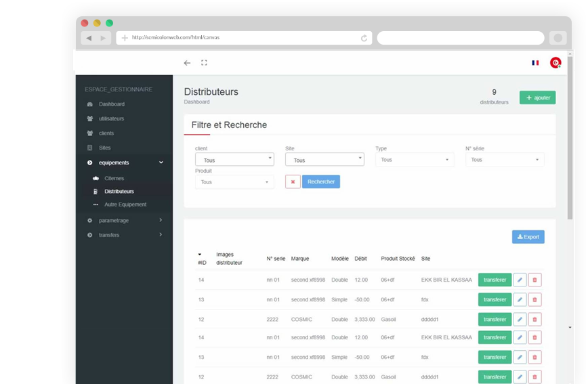Image resolution: width=588 pixels, height=384 pixels.
Task: Edit second ID 13 row with pencil icon
Action: tap(520, 358)
